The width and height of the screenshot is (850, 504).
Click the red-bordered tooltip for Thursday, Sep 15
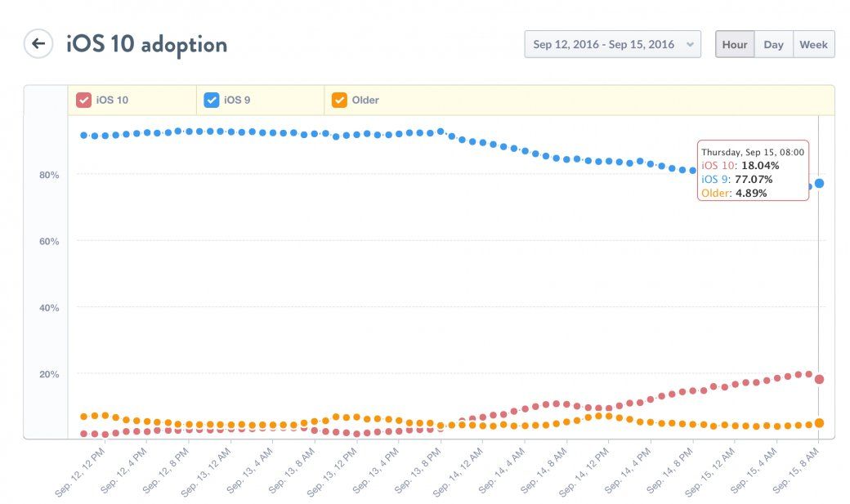coord(752,170)
